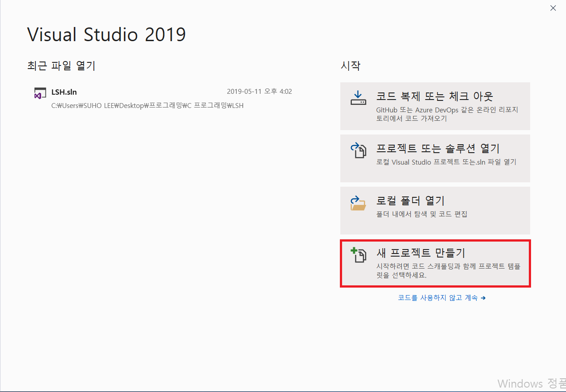Select 프로젝트 또는 솔루션 열기 card
Viewport: 566px width, 392px height.
(x=435, y=158)
